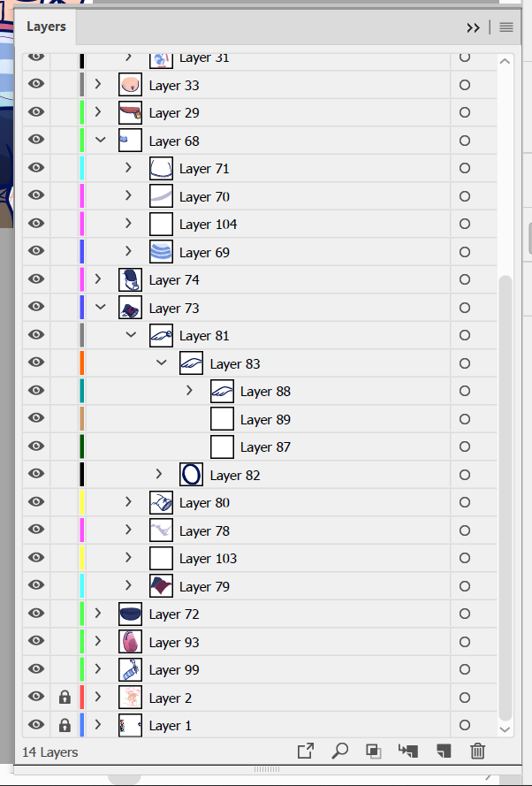This screenshot has width=532, height=786.
Task: Click Make/Release Clipping Mask icon
Action: [x=374, y=752]
